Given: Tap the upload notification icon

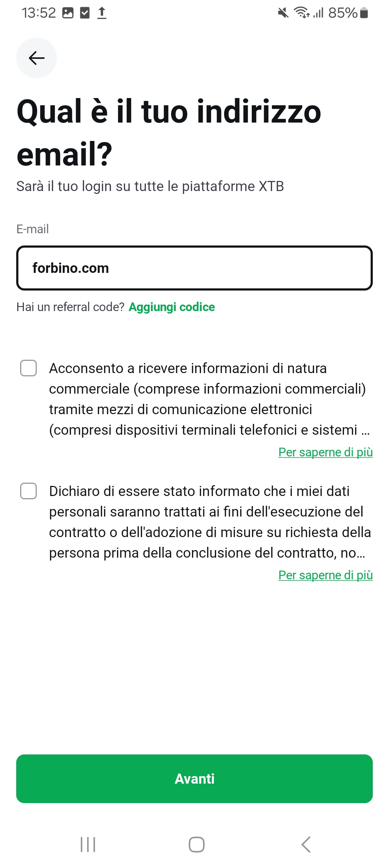Looking at the screenshot, I should (102, 13).
